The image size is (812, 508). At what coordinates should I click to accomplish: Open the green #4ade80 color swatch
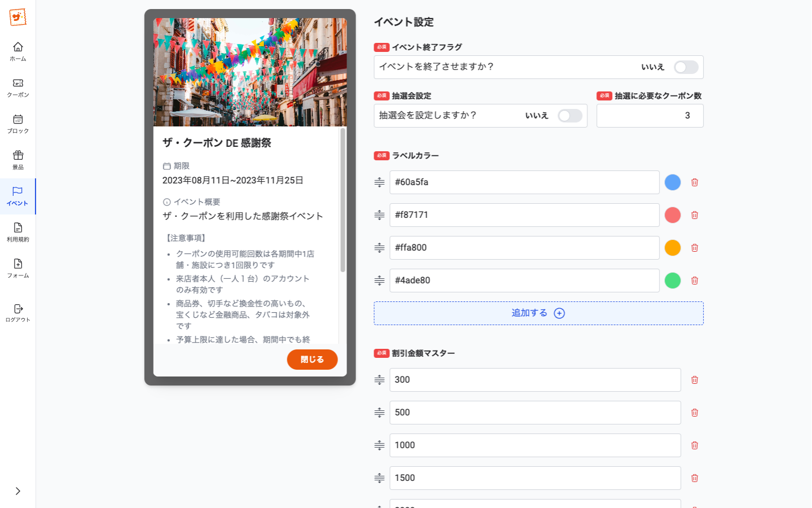click(x=673, y=281)
